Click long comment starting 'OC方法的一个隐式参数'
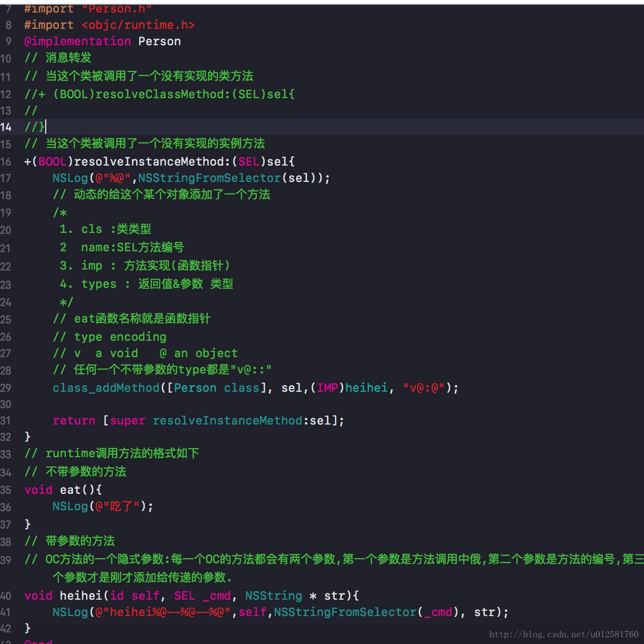Screen dimensions: 644x644 pos(334,568)
